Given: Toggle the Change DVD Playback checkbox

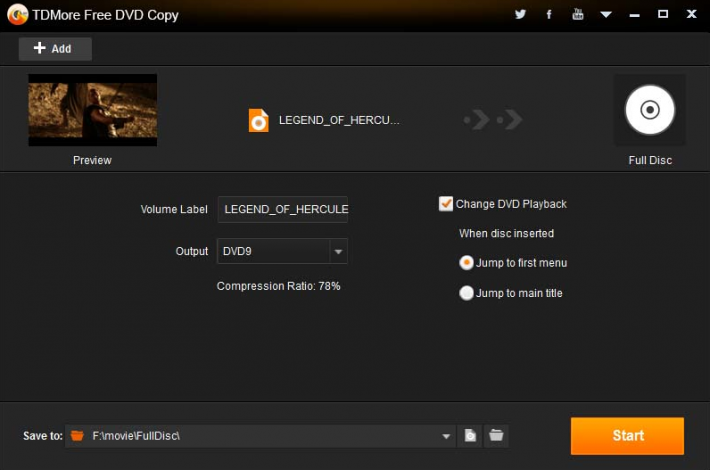Looking at the screenshot, I should click(x=446, y=204).
